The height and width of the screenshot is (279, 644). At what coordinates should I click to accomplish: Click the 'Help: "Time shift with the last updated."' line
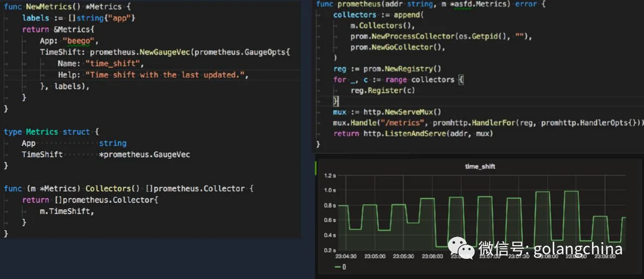click(153, 75)
